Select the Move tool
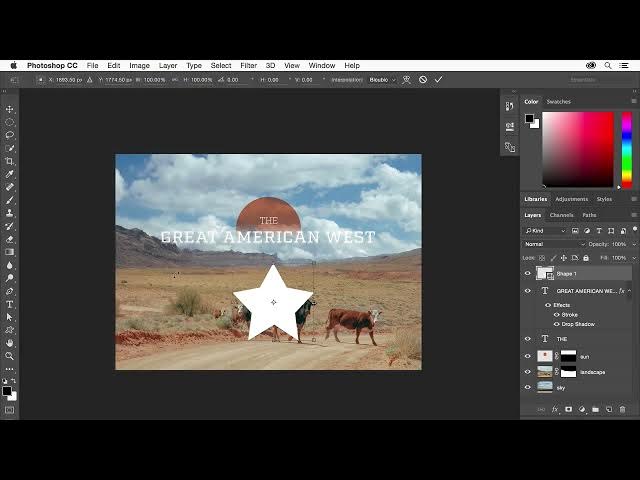The width and height of the screenshot is (640, 480). pyautogui.click(x=10, y=109)
